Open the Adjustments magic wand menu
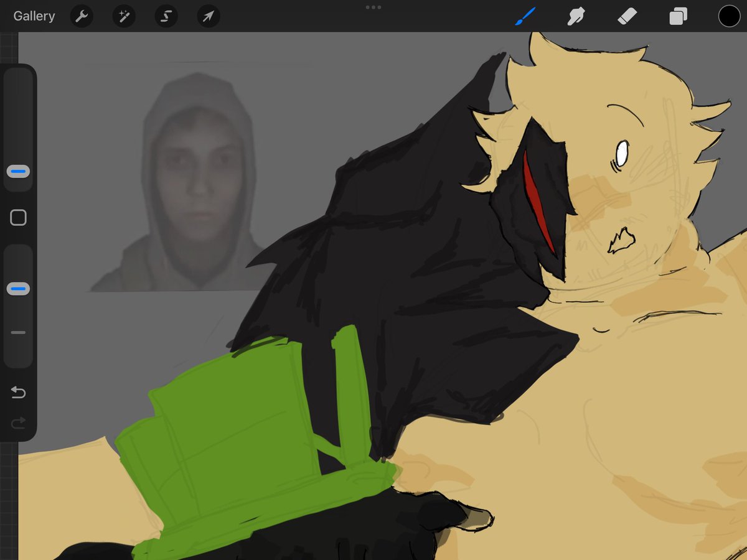This screenshot has width=747, height=560. pyautogui.click(x=124, y=16)
